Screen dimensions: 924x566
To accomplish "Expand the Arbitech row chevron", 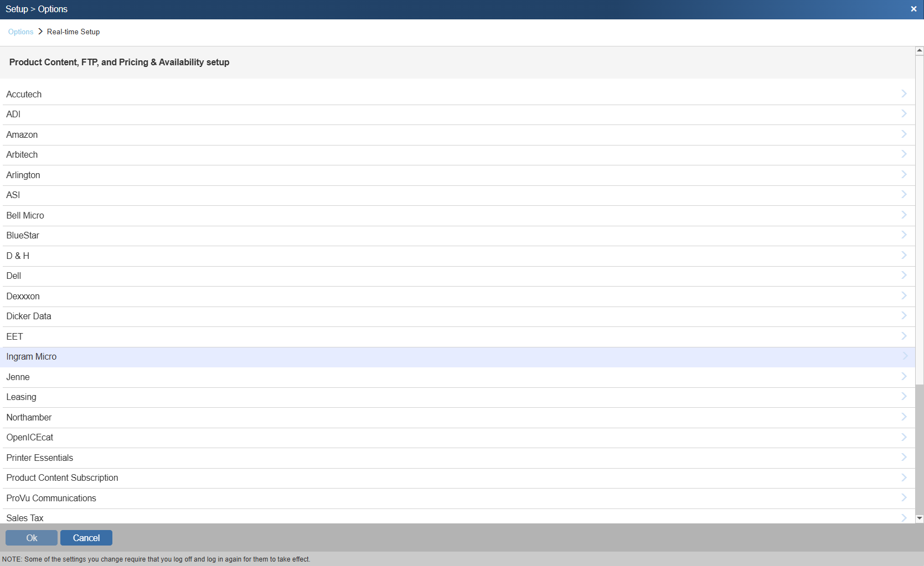I will pos(904,154).
